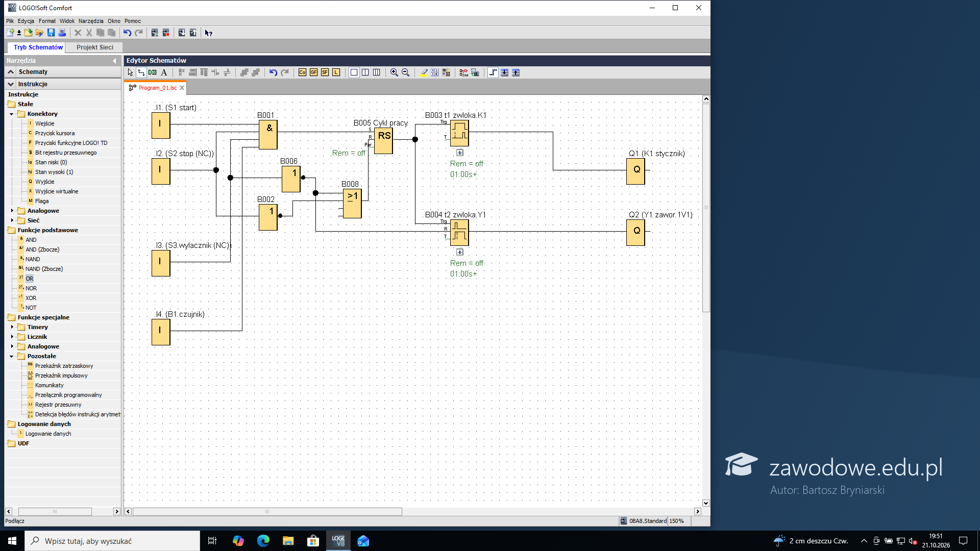Expand the Licznik folder

12,337
